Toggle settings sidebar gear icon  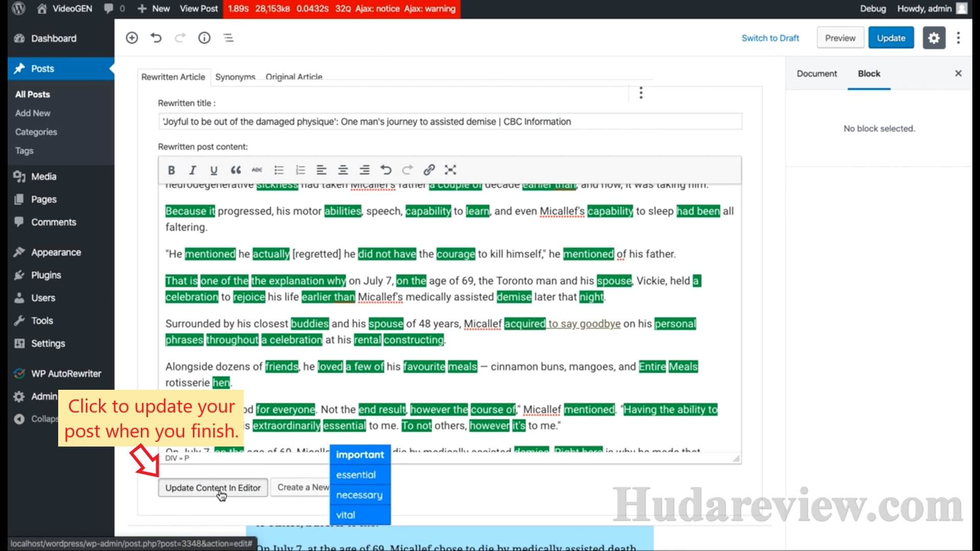tap(934, 38)
